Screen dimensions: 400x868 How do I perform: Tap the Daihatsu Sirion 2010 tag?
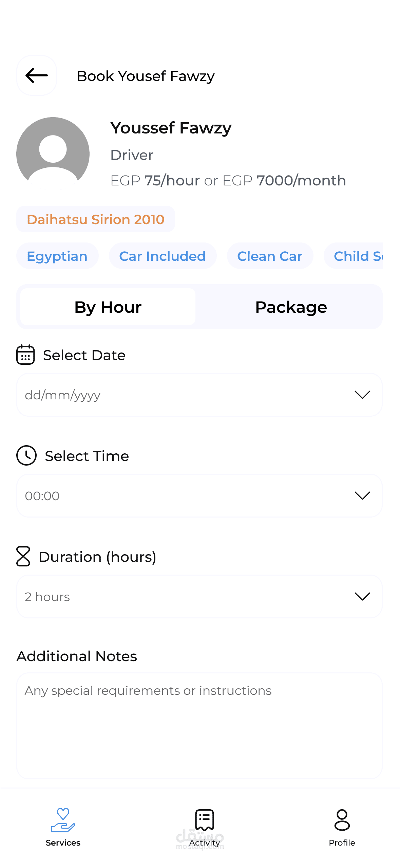[96, 219]
